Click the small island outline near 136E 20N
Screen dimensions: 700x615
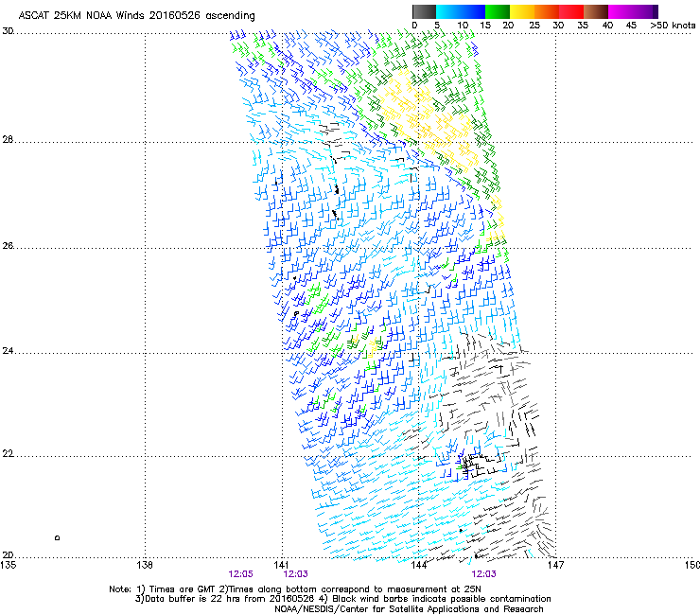pyautogui.click(x=57, y=537)
